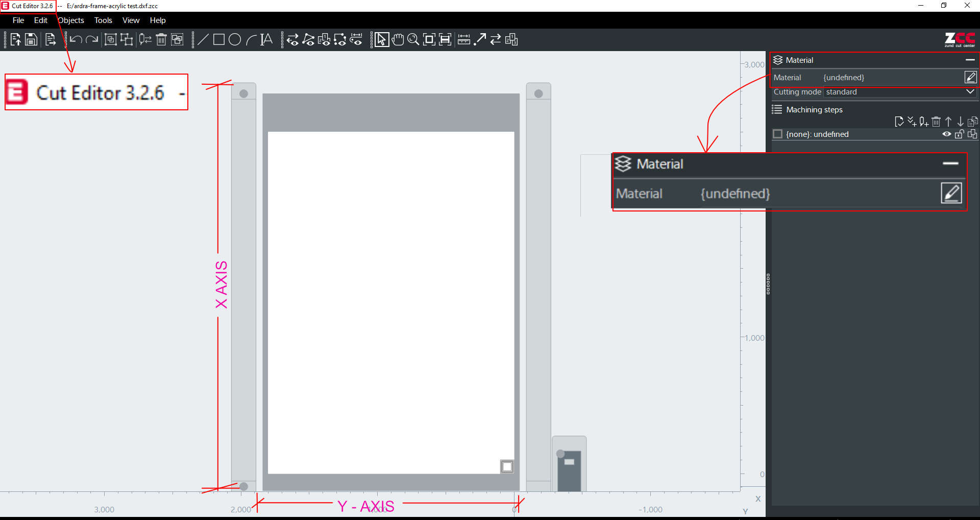Screen dimensions: 980x520
Task: Move machining step down with arrow
Action: coord(961,122)
